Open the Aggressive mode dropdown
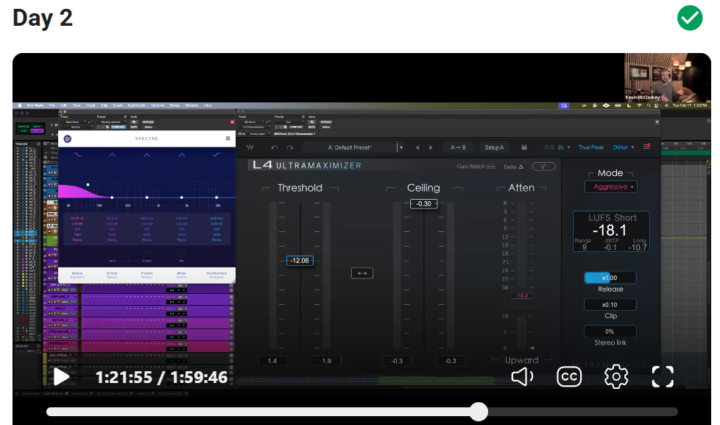 [x=611, y=187]
